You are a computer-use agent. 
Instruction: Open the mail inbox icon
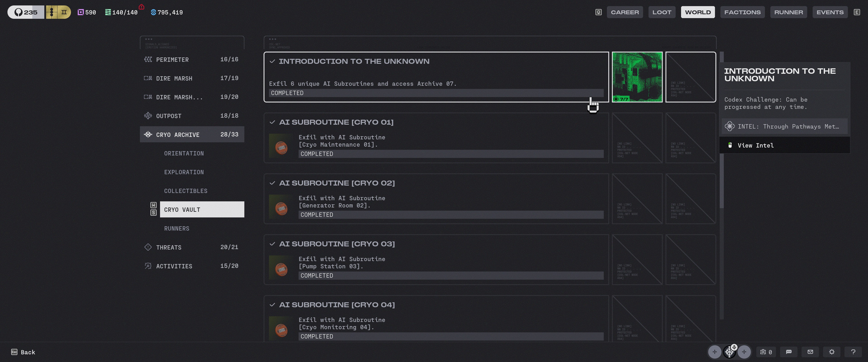[x=810, y=352]
